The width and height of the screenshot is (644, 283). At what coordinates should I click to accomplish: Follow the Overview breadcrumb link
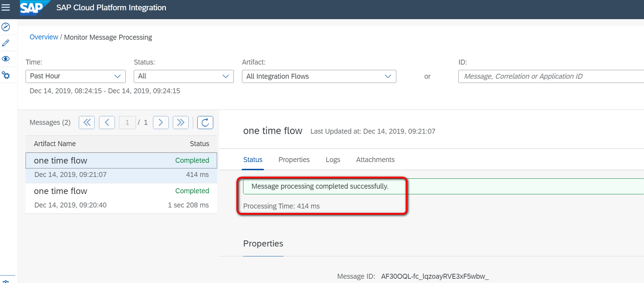pos(44,37)
